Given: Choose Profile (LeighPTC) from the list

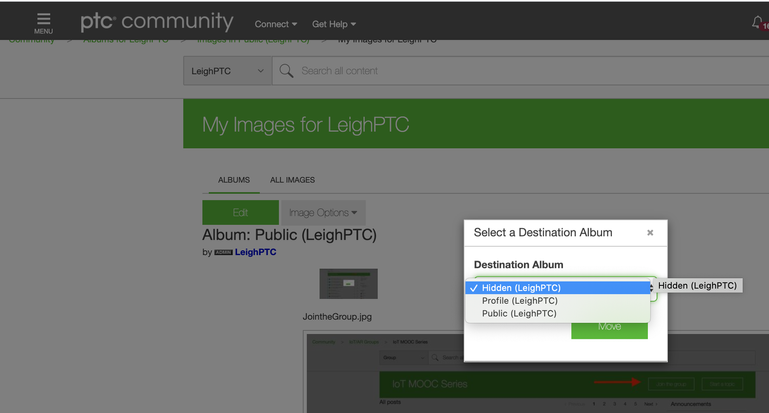Looking at the screenshot, I should click(x=519, y=301).
